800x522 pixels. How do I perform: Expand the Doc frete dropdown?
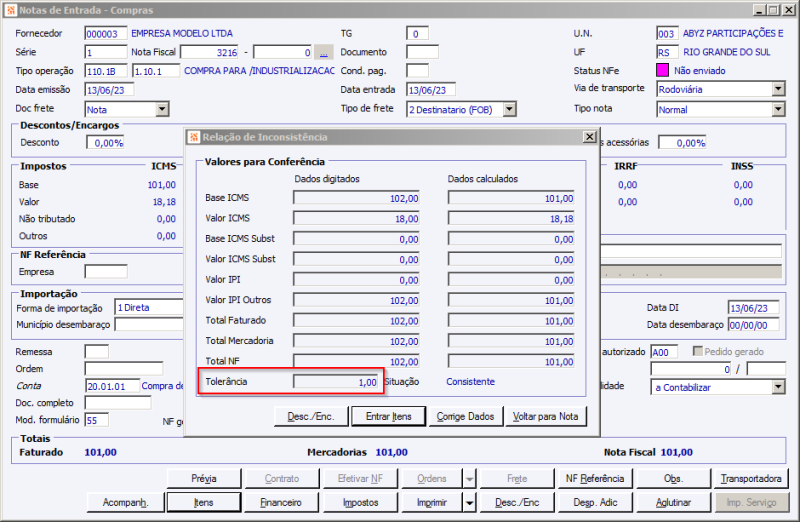[161, 109]
